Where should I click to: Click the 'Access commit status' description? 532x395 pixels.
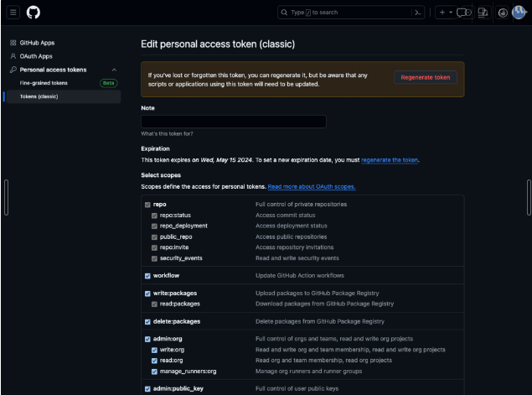285,215
